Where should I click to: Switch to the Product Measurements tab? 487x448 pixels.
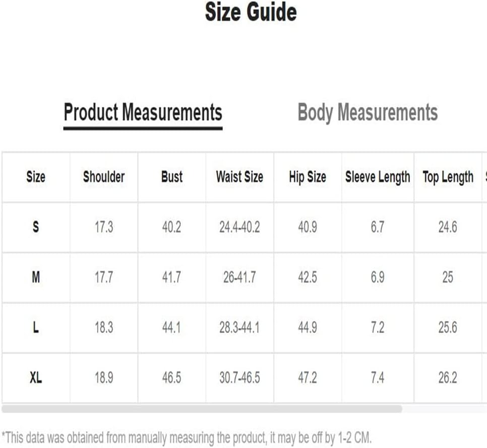pos(143,112)
